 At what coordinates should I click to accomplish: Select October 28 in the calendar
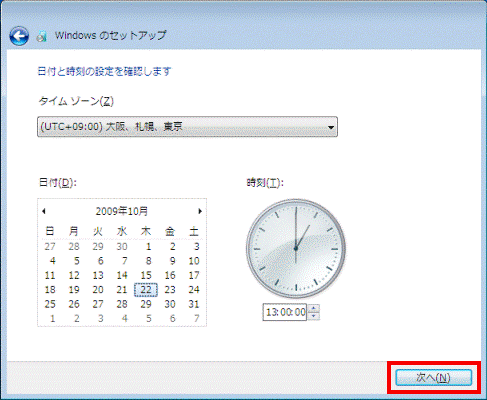coord(122,304)
